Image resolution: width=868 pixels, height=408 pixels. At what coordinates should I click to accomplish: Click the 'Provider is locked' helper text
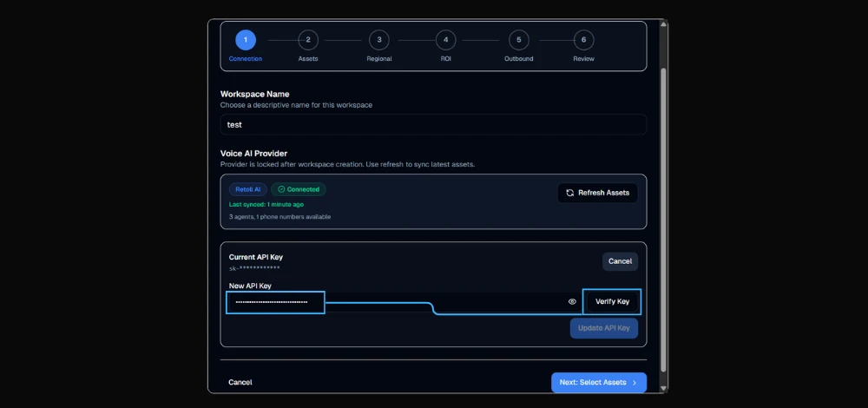[348, 164]
